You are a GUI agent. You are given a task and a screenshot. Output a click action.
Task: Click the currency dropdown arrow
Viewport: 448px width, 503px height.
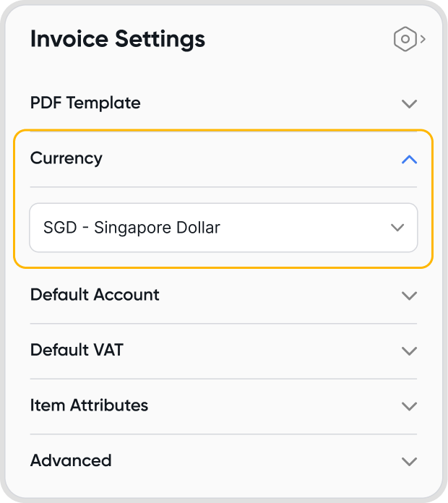(x=397, y=228)
